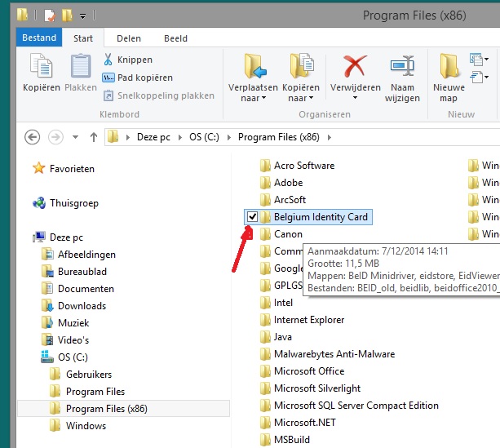Switch to the Start ribbon tab
Screen dimensions: 500x448
click(x=83, y=38)
